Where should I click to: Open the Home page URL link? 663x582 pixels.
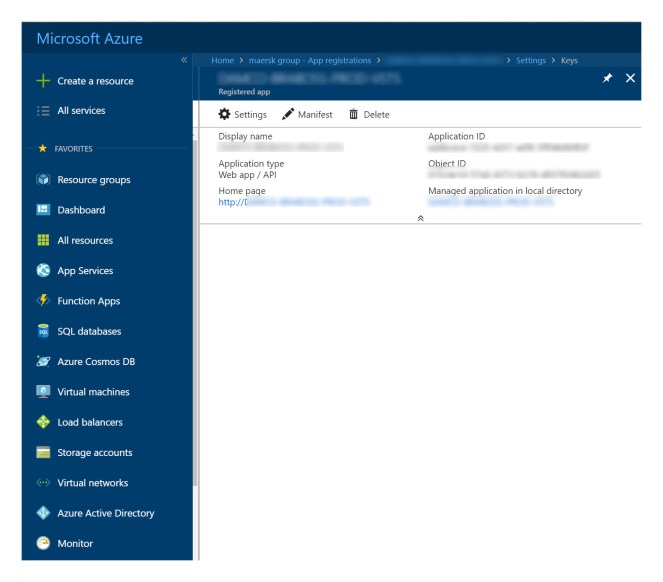click(294, 201)
